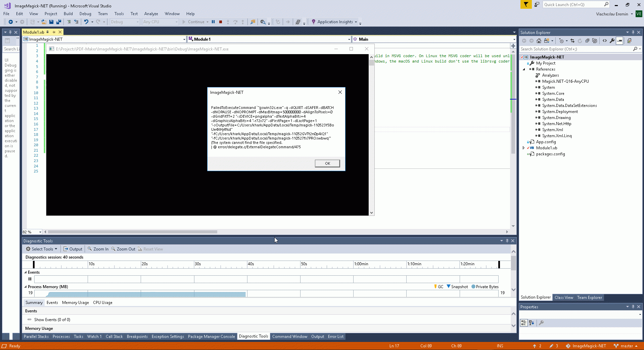Click the Properties wrench in Solution Explorer toolbar
The image size is (644, 350).
pos(612,41)
